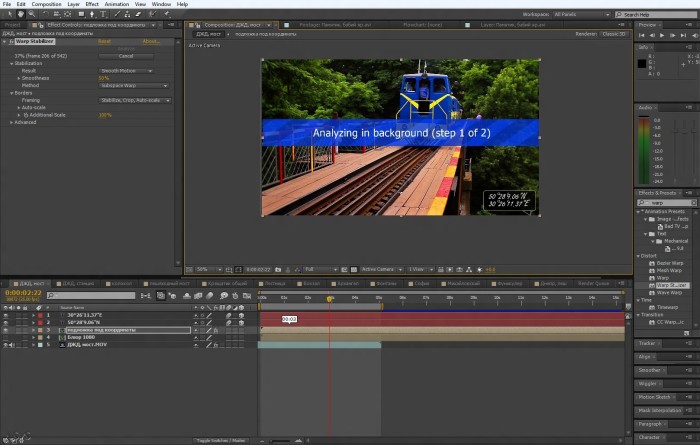This screenshot has width=700, height=445.
Task: Select the Hand tool
Action: [x=21, y=14]
